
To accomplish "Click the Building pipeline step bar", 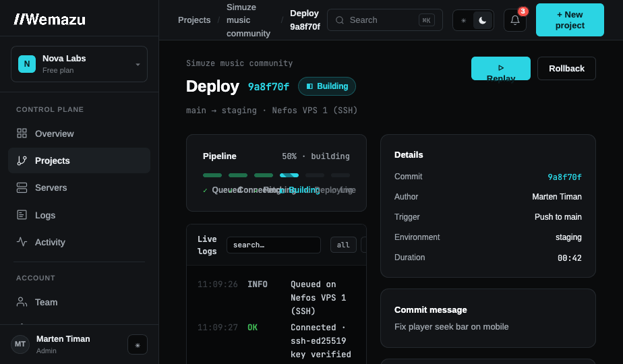I will (289, 175).
